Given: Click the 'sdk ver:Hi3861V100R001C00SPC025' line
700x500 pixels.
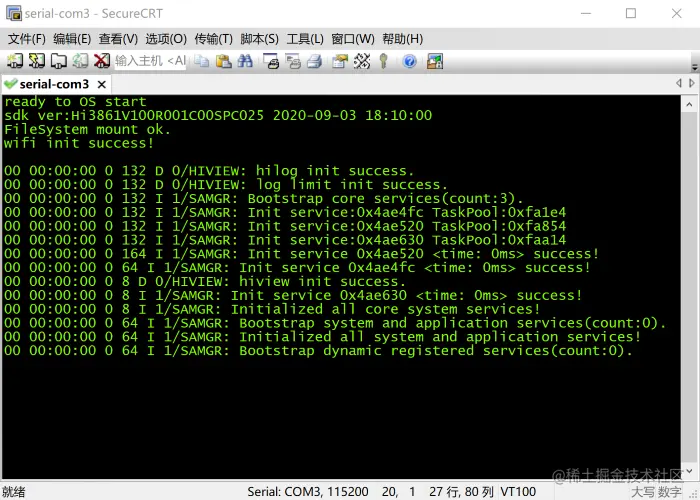Looking at the screenshot, I should pos(218,116).
